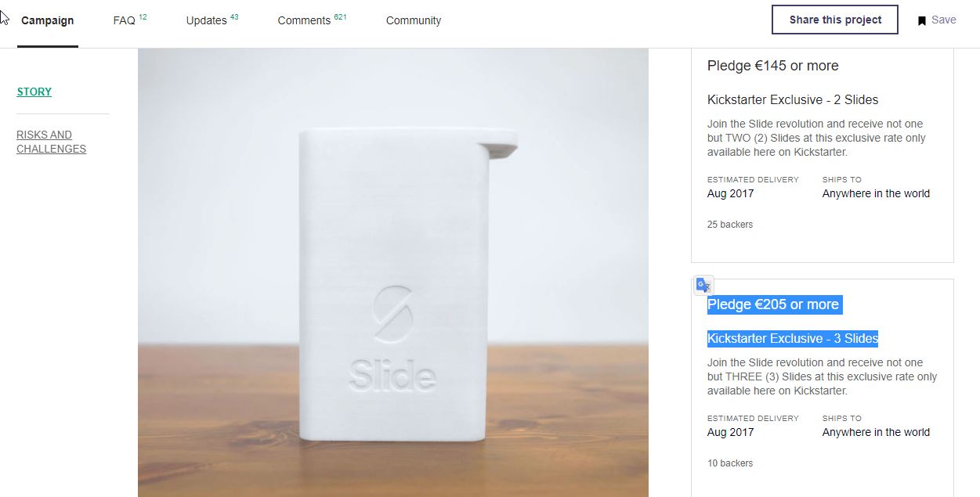Click the Share this project button
The height and width of the screenshot is (497, 980).
(x=835, y=20)
